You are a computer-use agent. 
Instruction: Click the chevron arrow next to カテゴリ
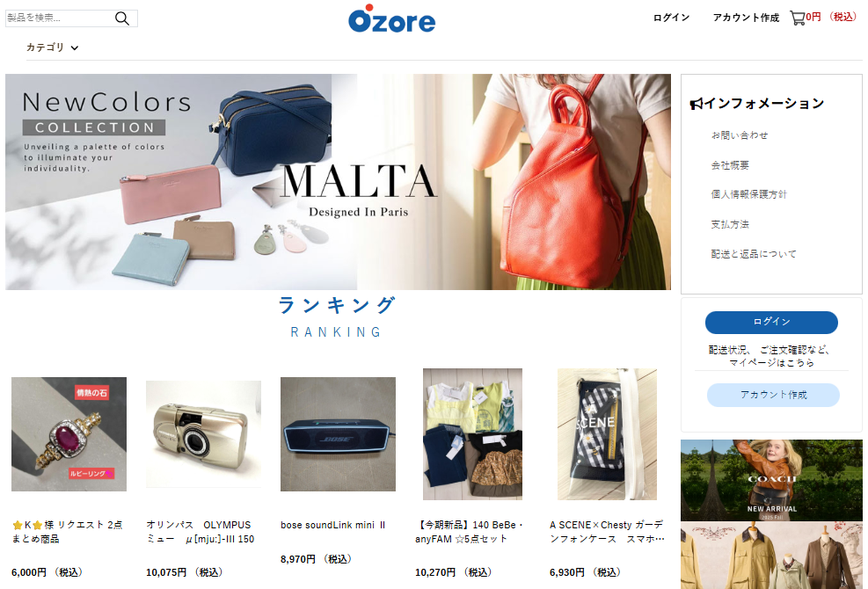74,48
